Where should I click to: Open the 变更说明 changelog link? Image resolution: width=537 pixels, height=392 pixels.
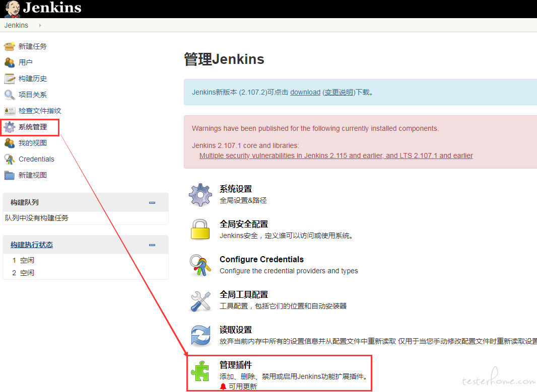tap(339, 92)
